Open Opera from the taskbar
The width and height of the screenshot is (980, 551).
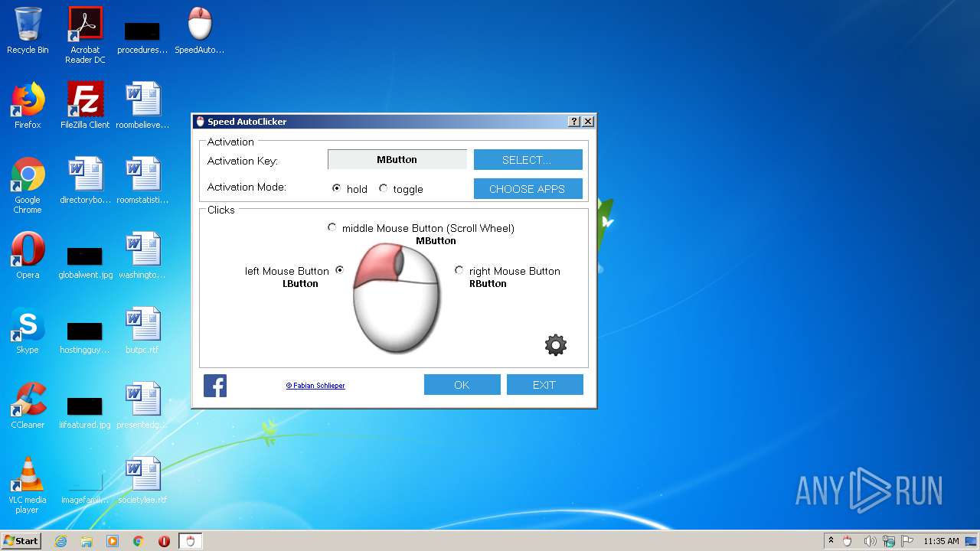click(164, 541)
